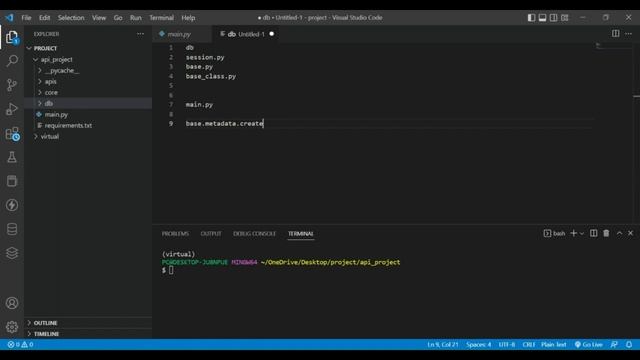Open the Go menu
Screen dimensions: 640x360
coord(118,18)
